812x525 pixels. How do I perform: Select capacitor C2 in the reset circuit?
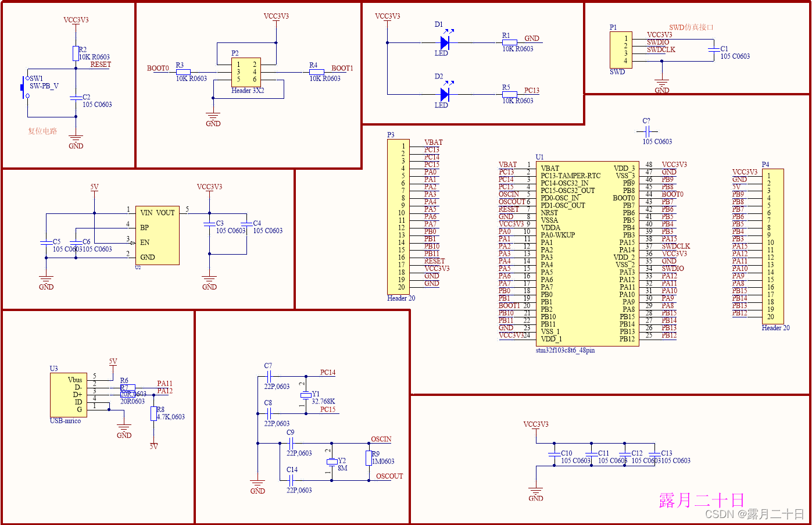click(76, 98)
